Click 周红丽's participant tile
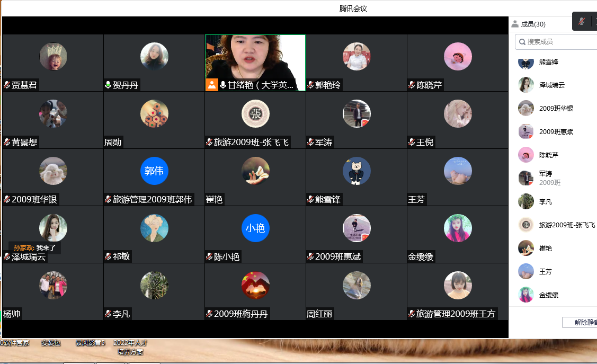 tap(356, 291)
